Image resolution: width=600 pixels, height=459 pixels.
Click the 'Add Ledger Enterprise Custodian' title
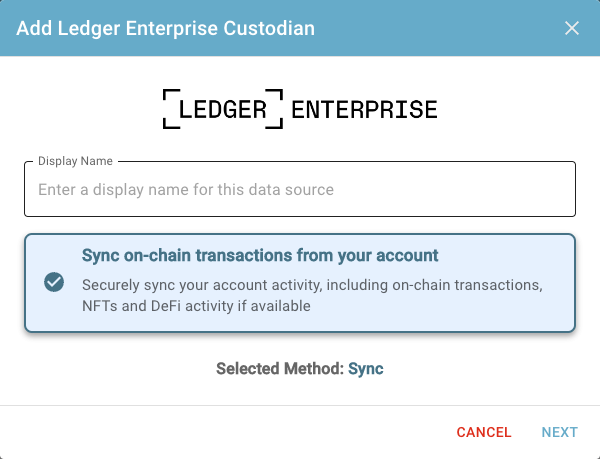[x=166, y=28]
